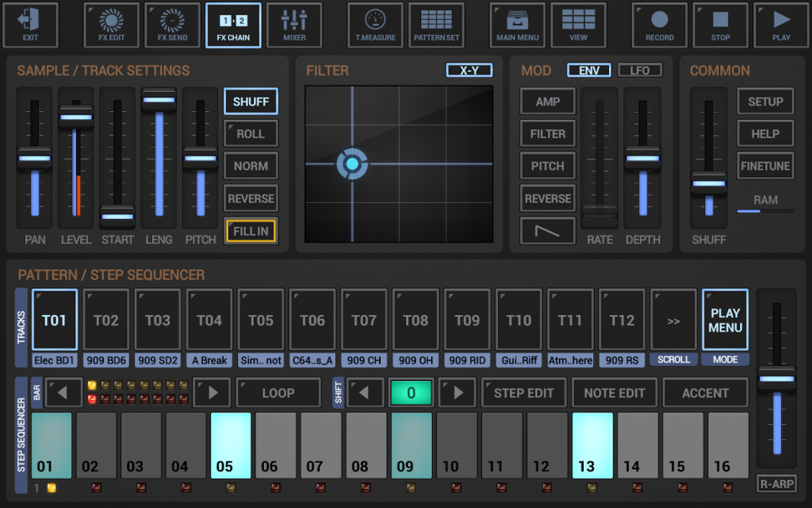Enable REVERSE in track settings
This screenshot has width=812, height=508.
pyautogui.click(x=251, y=198)
